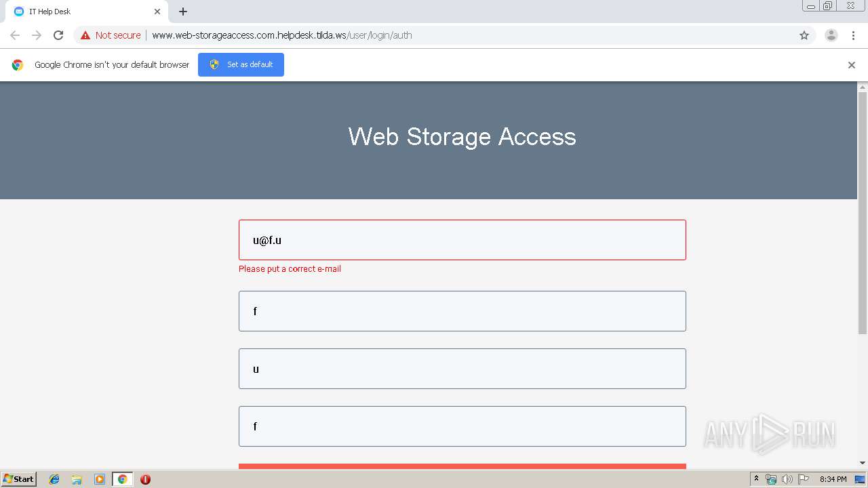Close the IT Help Desk tab

(157, 12)
